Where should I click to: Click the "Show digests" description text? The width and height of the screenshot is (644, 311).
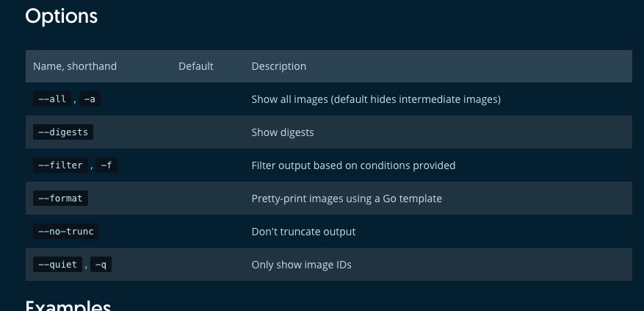pos(282,132)
